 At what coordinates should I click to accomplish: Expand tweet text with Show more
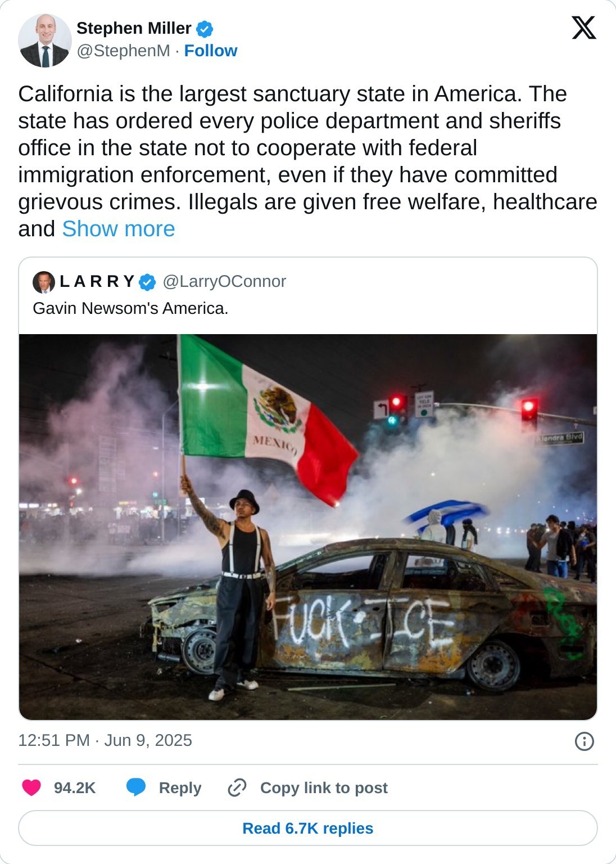click(x=119, y=229)
